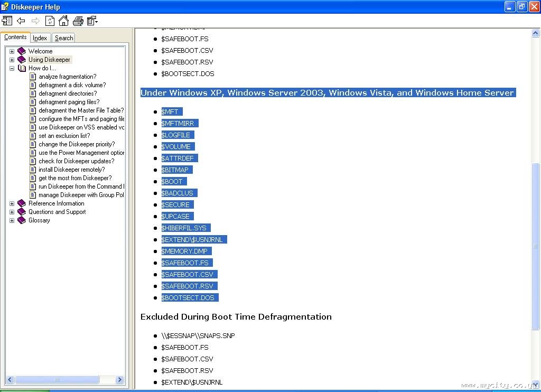Open the 'analyze fragmentation?' topic

[x=67, y=77]
